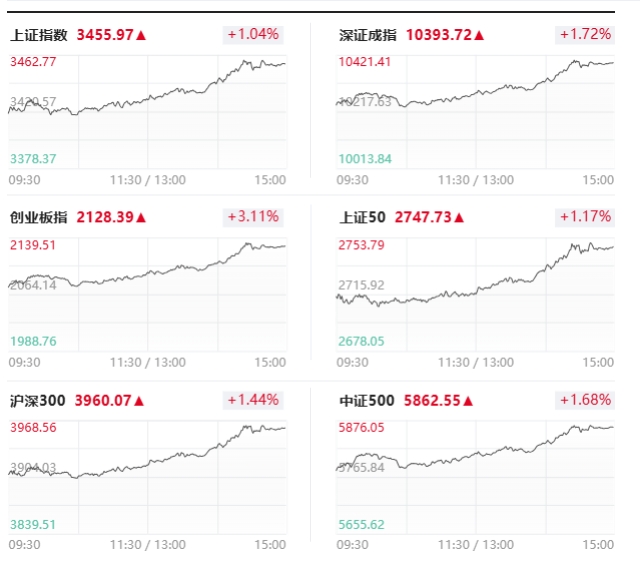
Task: Click the +1.68% change badge
Action: pyautogui.click(x=584, y=400)
